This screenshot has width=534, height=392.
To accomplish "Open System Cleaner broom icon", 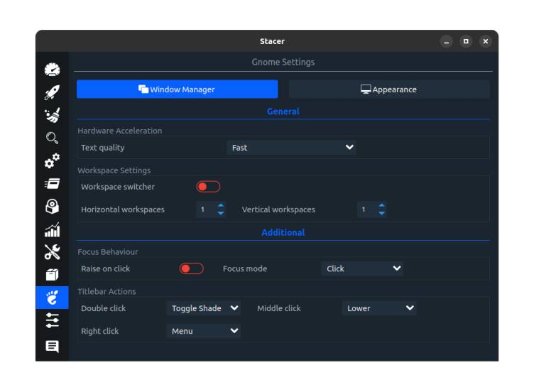I will point(52,115).
